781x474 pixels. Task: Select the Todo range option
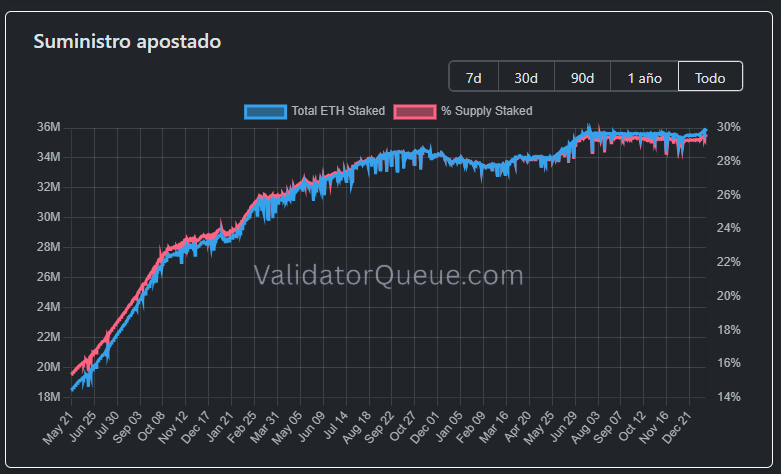click(x=710, y=77)
